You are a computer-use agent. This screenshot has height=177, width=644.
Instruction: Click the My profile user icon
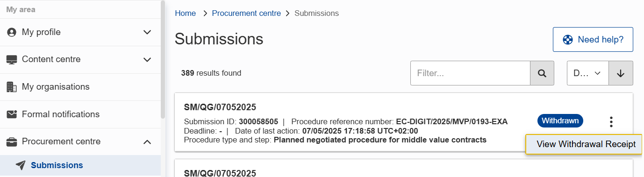pos(12,32)
